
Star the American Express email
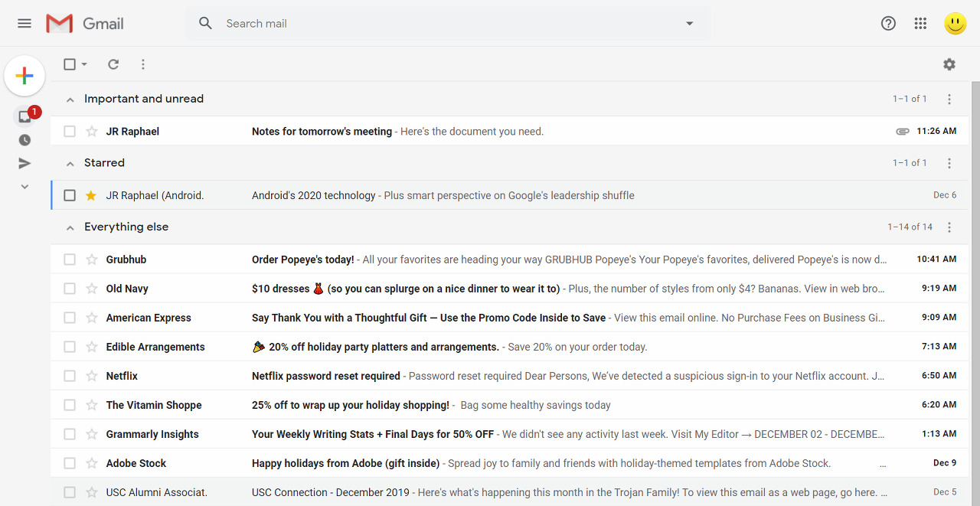91,318
